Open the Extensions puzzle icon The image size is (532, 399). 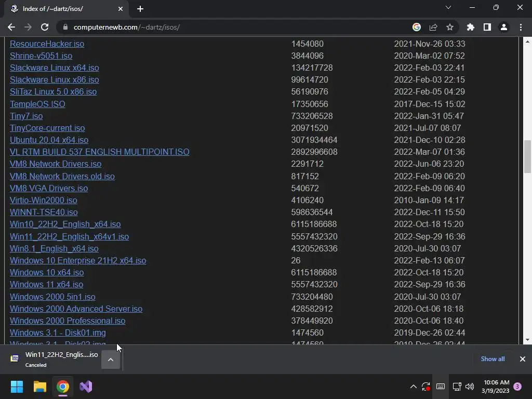coord(471,27)
